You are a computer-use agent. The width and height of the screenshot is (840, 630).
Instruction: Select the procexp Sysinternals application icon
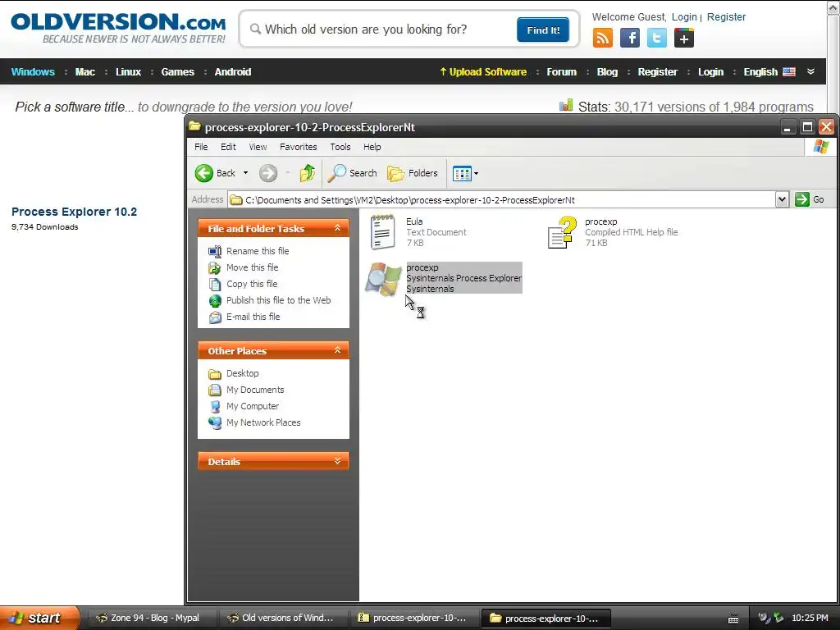click(x=383, y=279)
